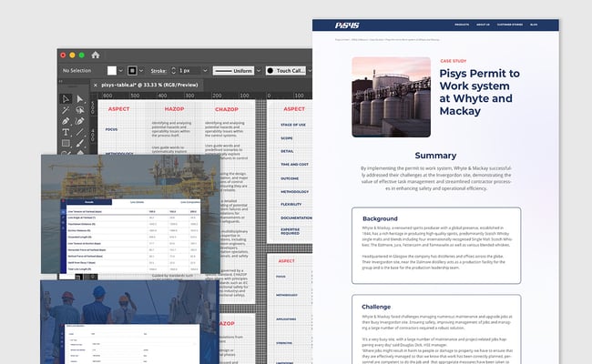Click the distillery tanks case study image
Image resolution: width=592 pixels, height=364 pixels.
391,97
